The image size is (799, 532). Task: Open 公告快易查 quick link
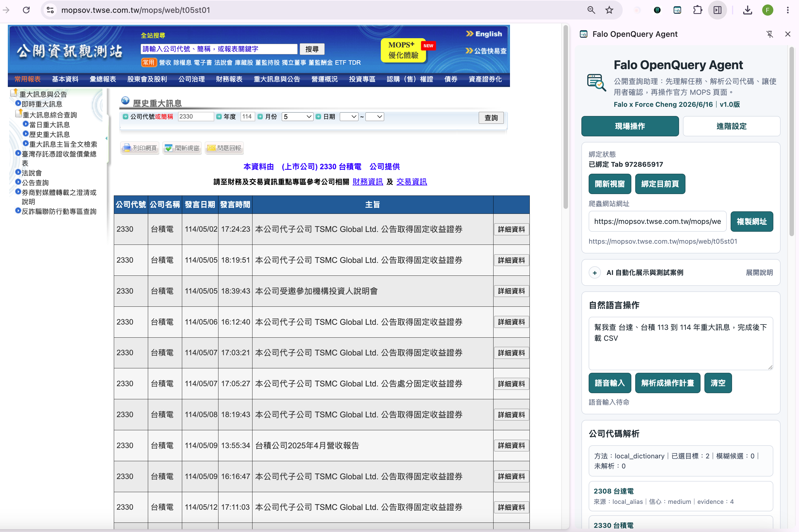click(486, 51)
